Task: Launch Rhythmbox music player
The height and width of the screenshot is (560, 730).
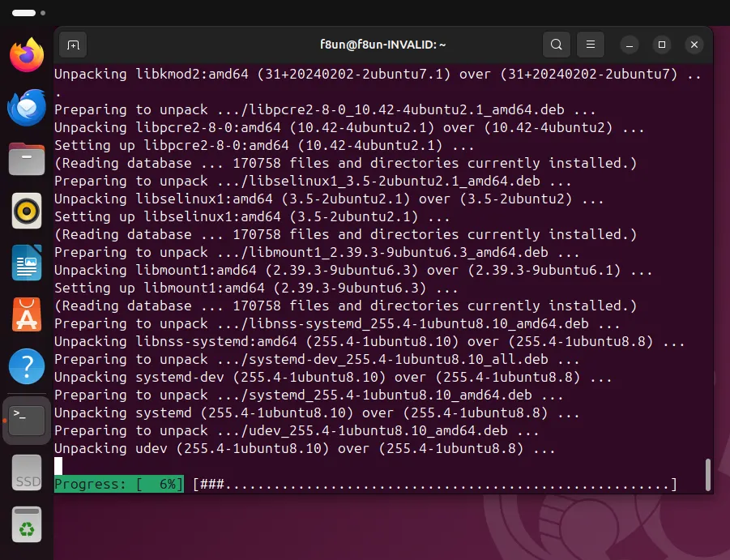Action: tap(27, 211)
